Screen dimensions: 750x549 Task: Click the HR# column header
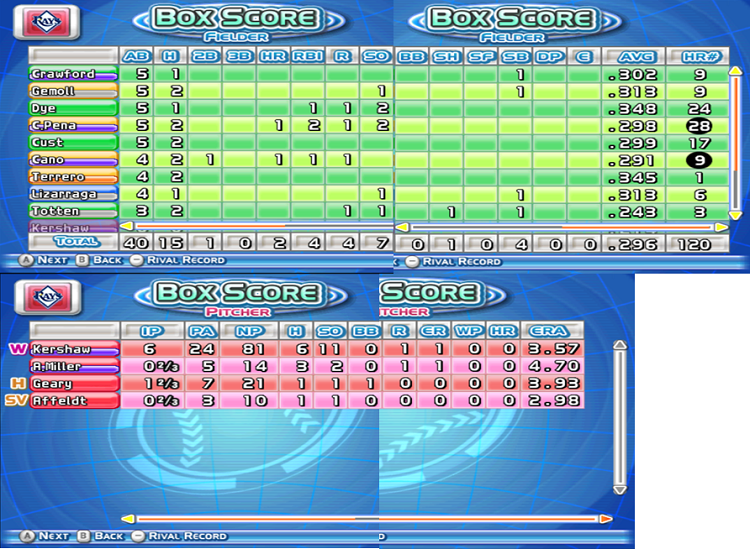[x=697, y=56]
